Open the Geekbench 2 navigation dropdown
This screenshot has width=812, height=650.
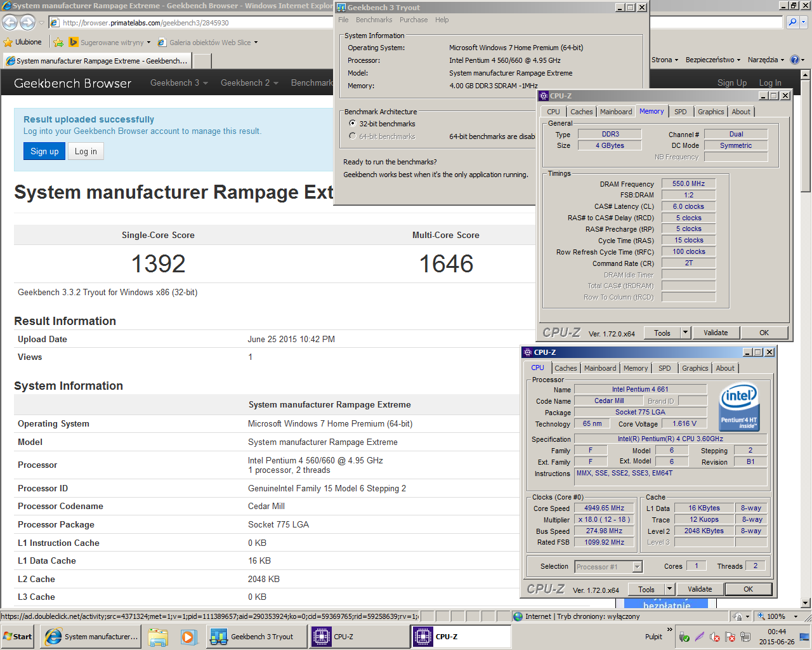pos(249,83)
